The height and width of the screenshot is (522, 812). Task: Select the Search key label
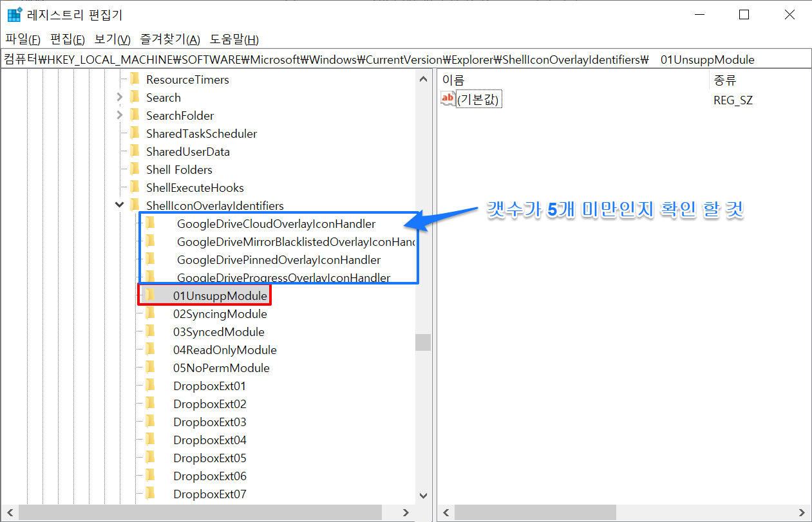(x=164, y=98)
